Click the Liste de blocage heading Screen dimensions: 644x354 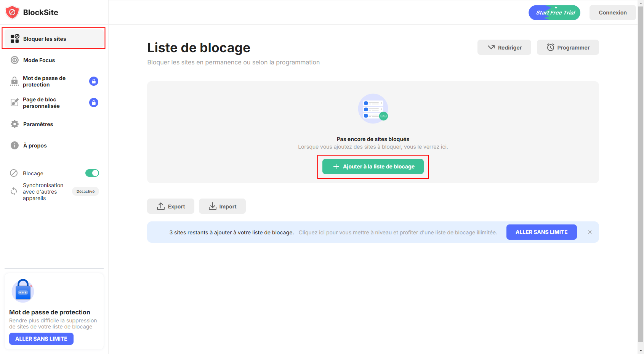(199, 48)
